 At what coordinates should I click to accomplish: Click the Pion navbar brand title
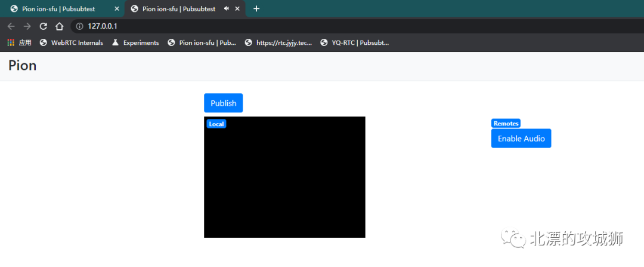coord(22,66)
